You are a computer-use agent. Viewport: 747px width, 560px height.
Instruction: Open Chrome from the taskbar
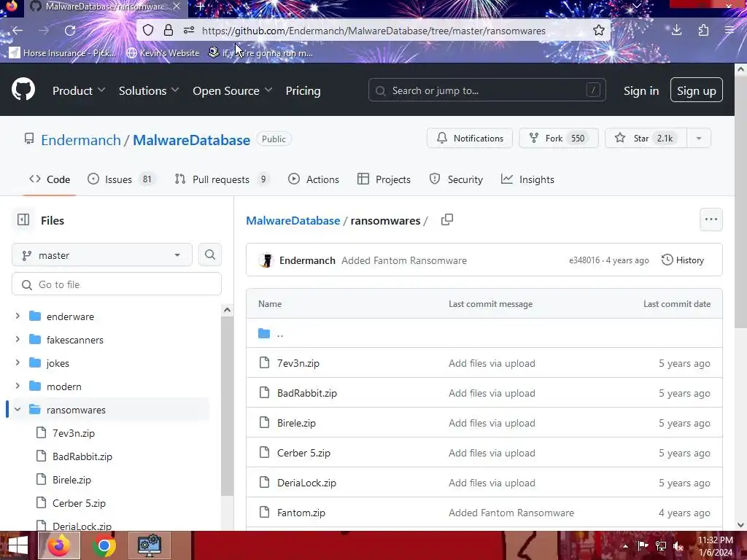point(104,545)
